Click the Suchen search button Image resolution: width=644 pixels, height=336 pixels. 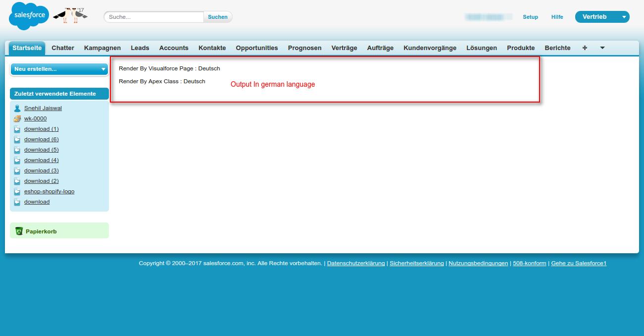coord(218,17)
